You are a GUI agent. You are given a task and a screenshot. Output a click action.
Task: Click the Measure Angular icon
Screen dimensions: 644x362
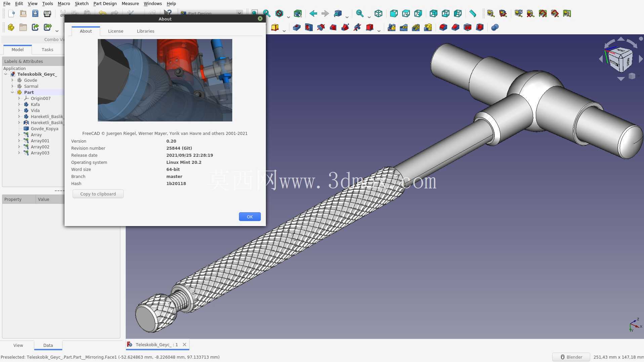click(503, 13)
